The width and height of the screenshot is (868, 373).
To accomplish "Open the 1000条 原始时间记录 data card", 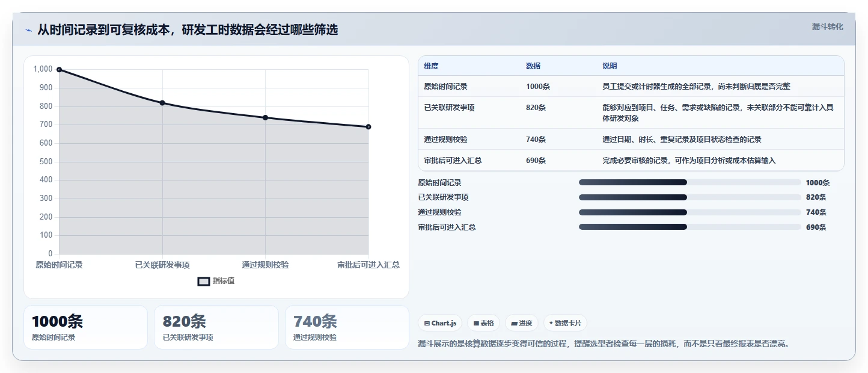I will (x=85, y=327).
